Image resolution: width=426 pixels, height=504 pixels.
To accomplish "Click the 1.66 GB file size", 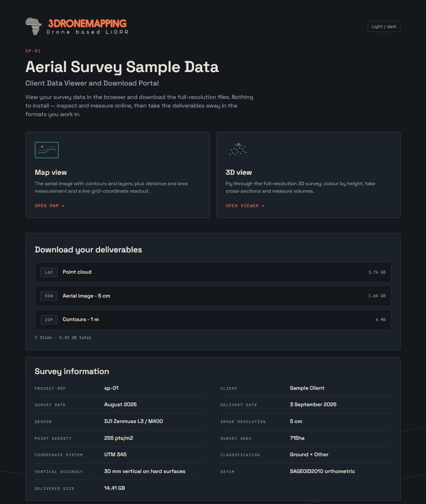I will tap(377, 296).
